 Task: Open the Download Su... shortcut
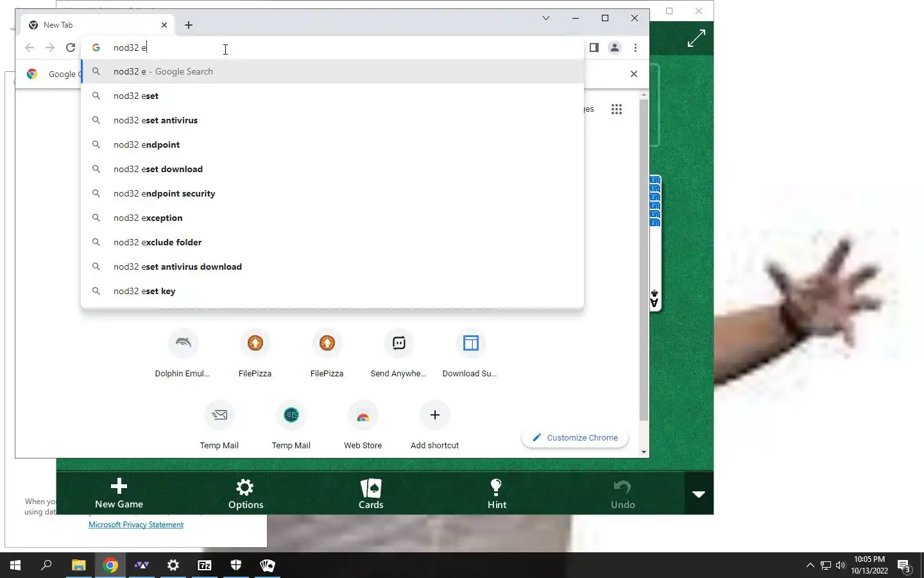coord(470,353)
